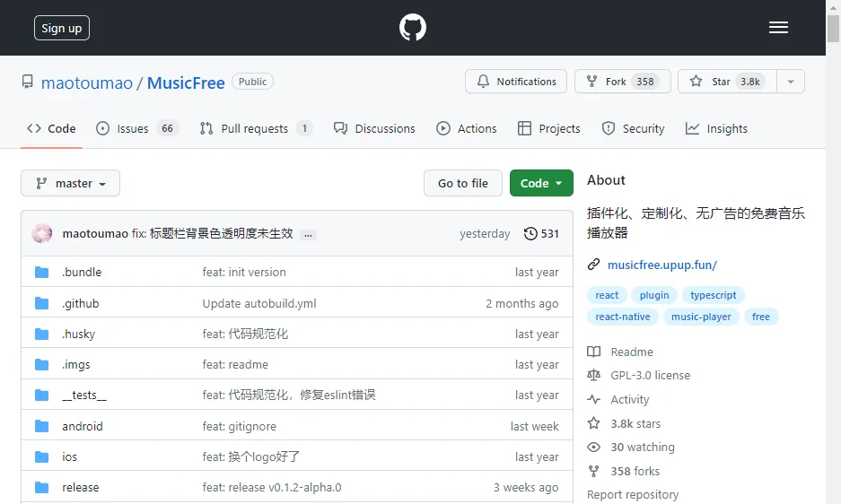Open the release folder
This screenshot has width=841, height=504.
[81, 487]
